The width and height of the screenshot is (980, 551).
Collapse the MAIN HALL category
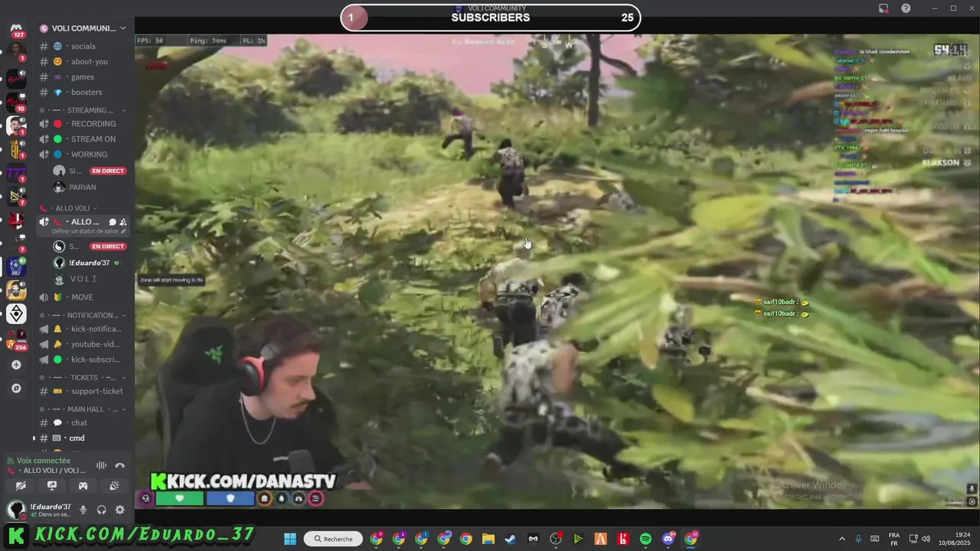tap(83, 409)
